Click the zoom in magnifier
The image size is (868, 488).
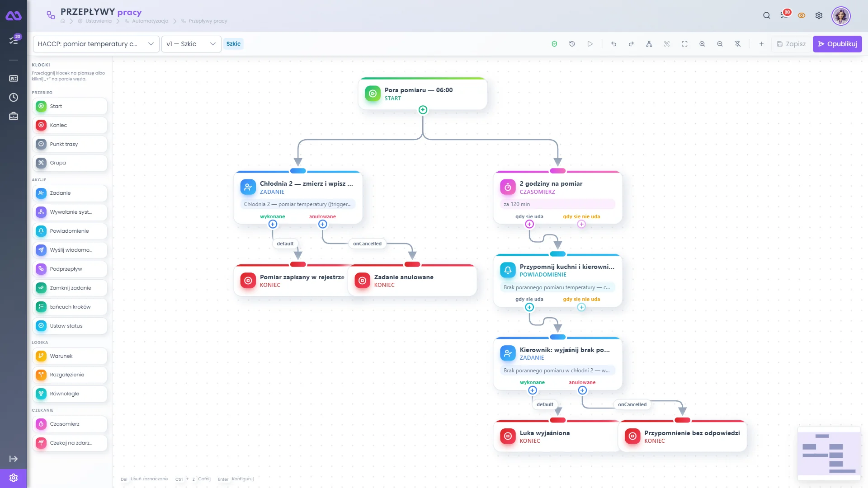pyautogui.click(x=702, y=44)
